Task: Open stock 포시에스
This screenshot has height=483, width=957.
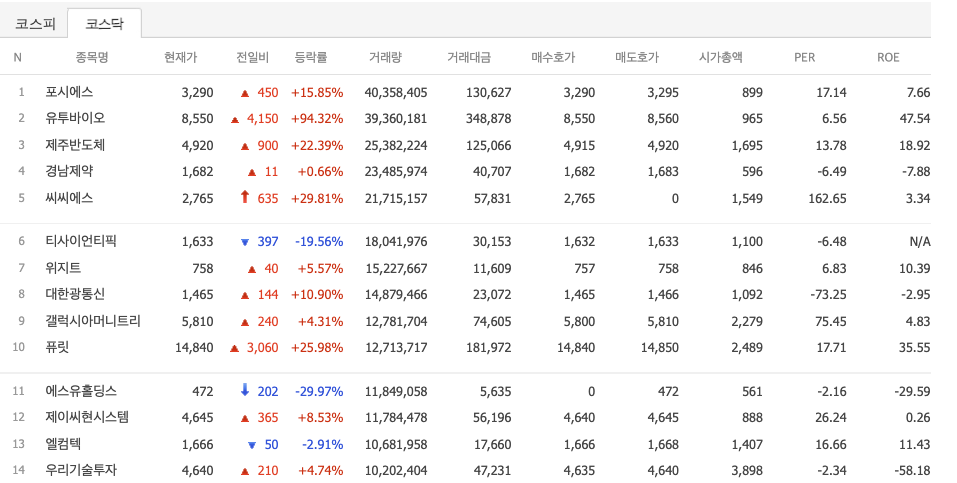Action: tap(69, 92)
